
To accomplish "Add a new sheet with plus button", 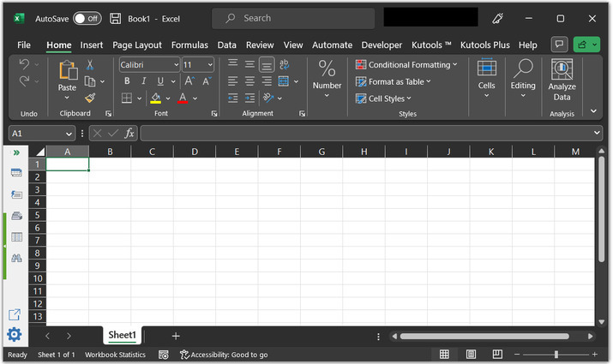I will (176, 336).
